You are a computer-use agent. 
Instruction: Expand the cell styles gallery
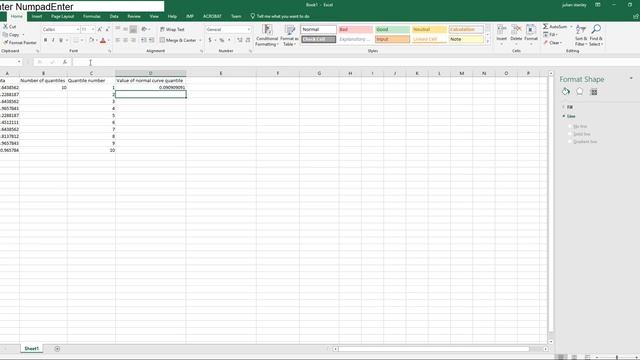coord(487,41)
